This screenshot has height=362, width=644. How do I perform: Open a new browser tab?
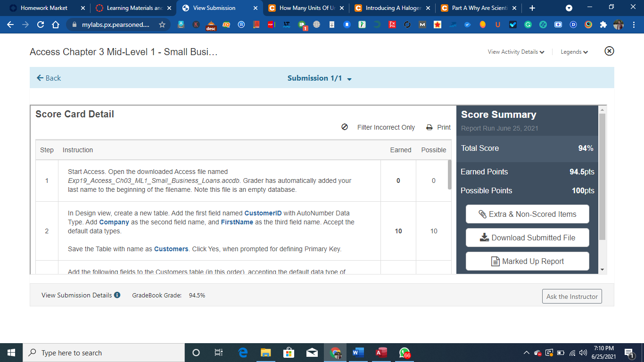[x=532, y=8]
